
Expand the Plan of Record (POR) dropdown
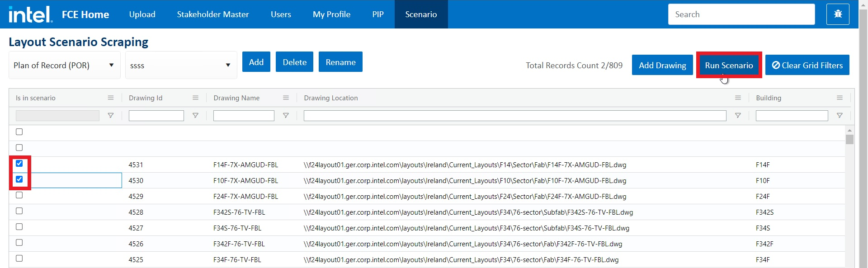point(64,66)
